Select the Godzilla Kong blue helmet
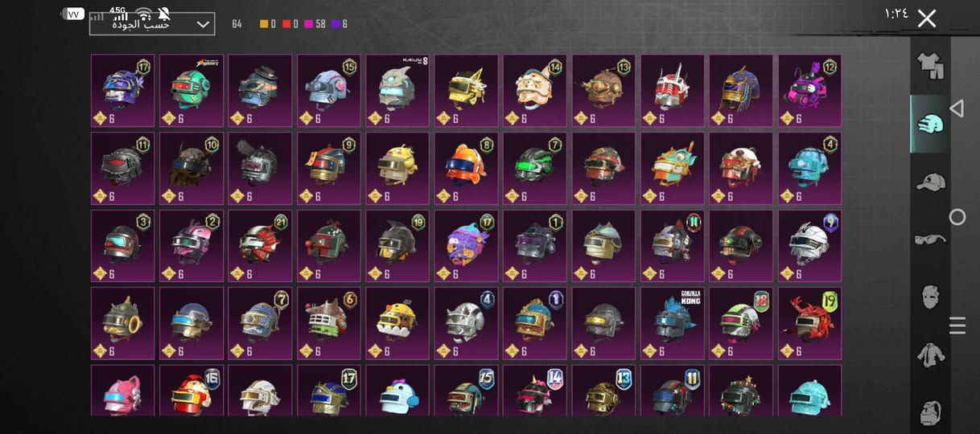The width and height of the screenshot is (980, 434). [672, 324]
